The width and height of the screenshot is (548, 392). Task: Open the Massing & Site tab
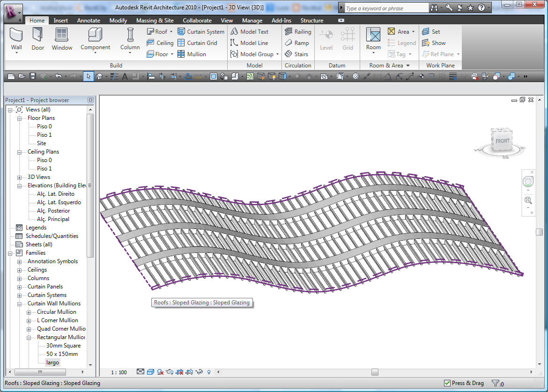click(x=155, y=21)
